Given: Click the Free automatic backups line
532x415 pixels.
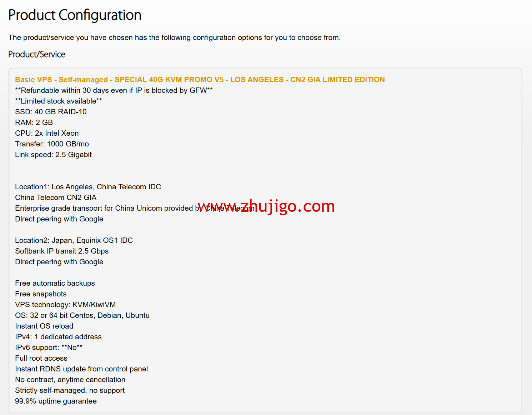Looking at the screenshot, I should pos(55,283).
